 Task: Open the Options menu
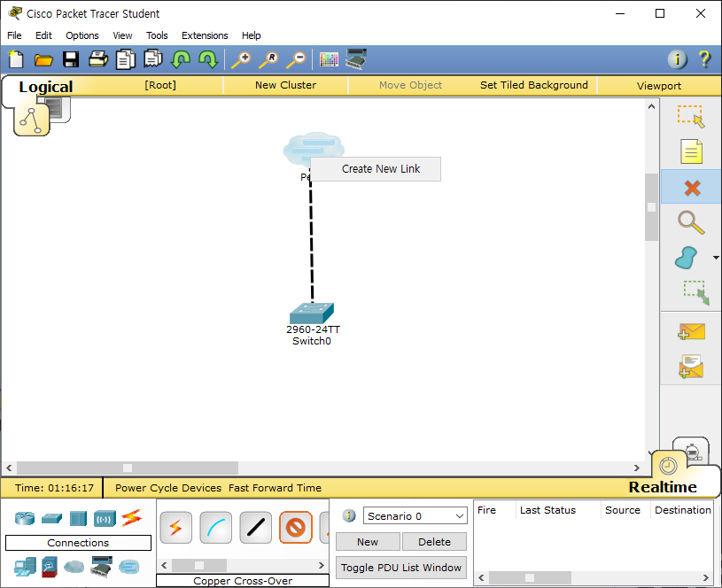point(82,35)
